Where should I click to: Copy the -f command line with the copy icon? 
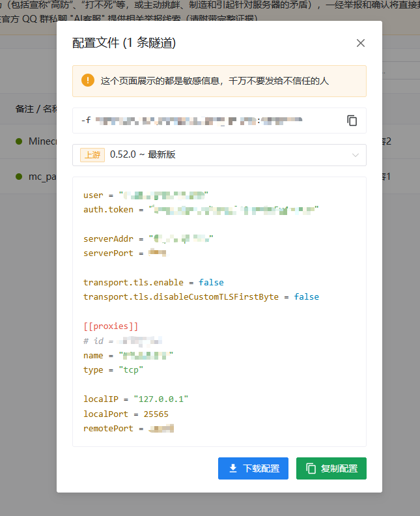pos(352,121)
